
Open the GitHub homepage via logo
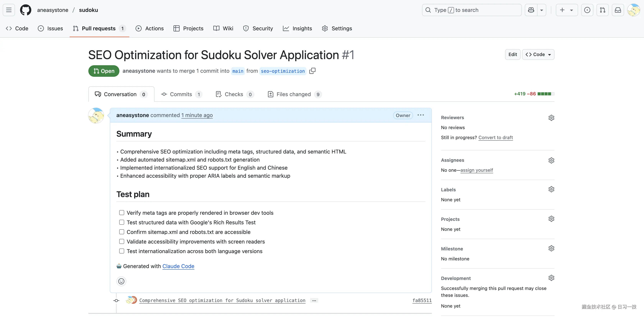click(25, 10)
